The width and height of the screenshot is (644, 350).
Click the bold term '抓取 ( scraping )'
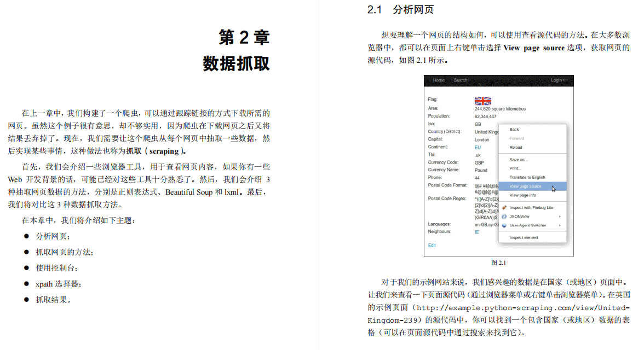pyautogui.click(x=156, y=151)
